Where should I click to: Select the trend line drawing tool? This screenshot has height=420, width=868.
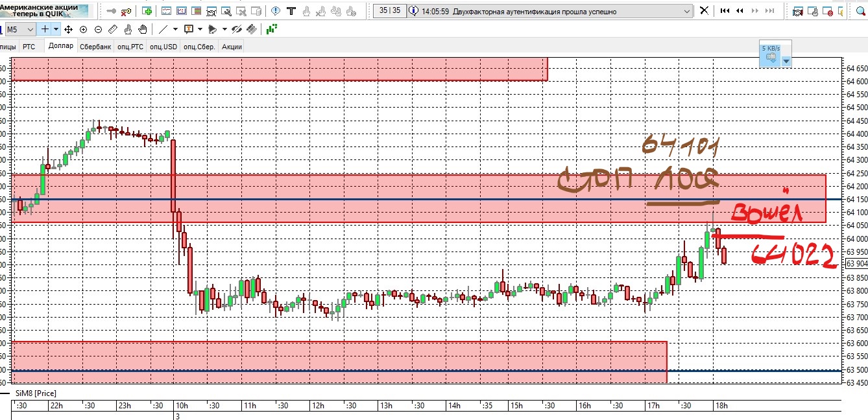[163, 29]
